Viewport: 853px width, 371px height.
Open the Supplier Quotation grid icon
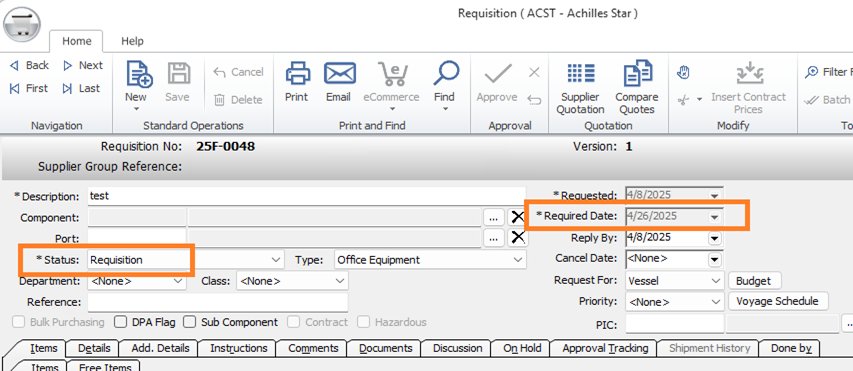[580, 73]
